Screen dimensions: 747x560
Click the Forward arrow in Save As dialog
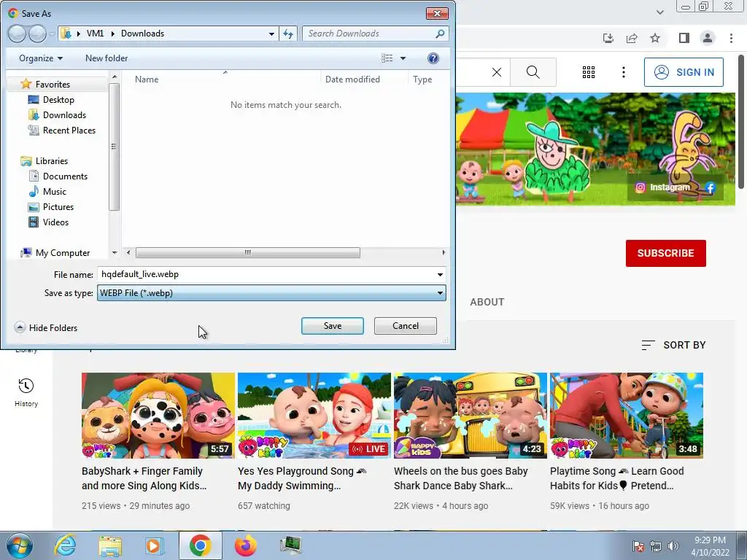click(x=37, y=34)
